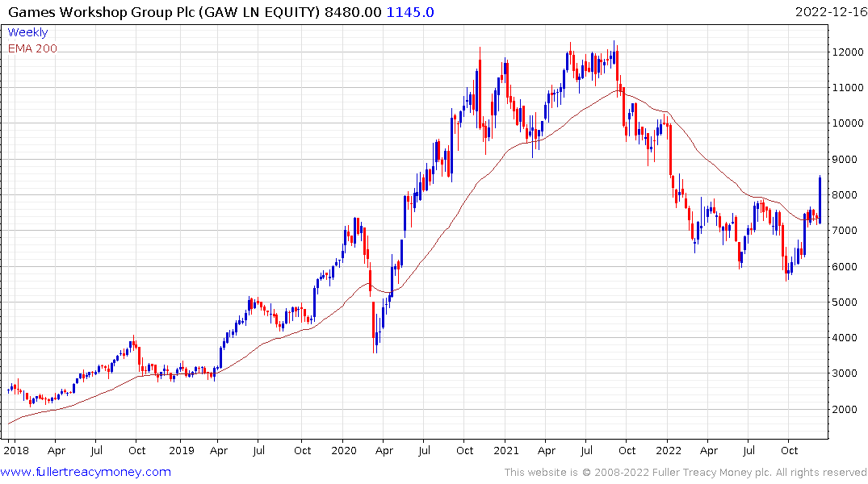The image size is (868, 484).
Task: Click the chart title 'Games Workshop Group Plc'
Action: click(102, 12)
